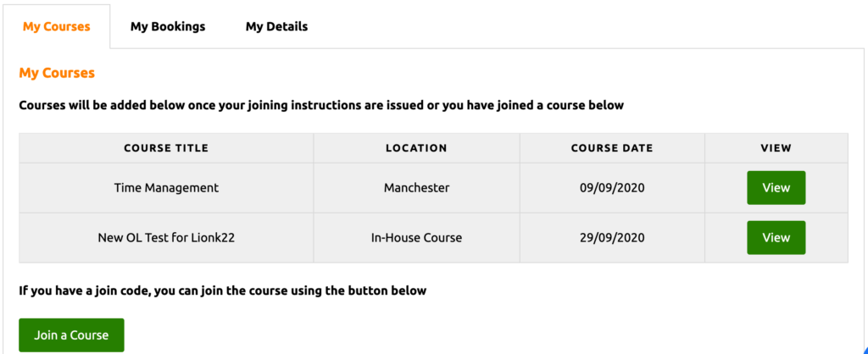The width and height of the screenshot is (868, 354).
Task: Click the Course Date column header
Action: click(x=612, y=148)
